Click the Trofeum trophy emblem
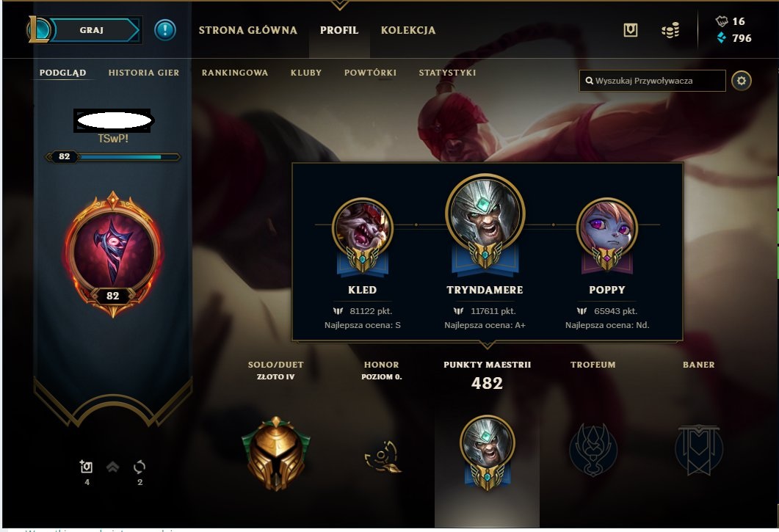The image size is (779, 532). pyautogui.click(x=593, y=450)
